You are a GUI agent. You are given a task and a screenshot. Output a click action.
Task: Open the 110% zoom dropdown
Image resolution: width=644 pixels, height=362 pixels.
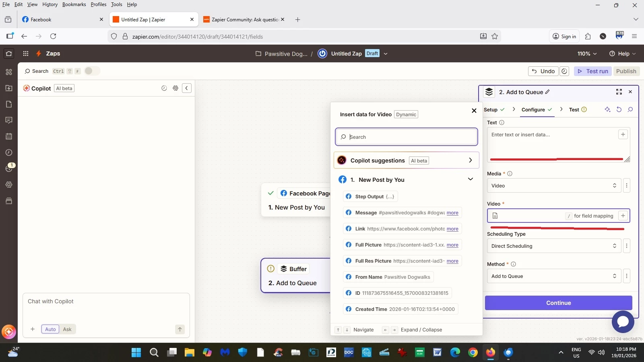click(x=587, y=53)
